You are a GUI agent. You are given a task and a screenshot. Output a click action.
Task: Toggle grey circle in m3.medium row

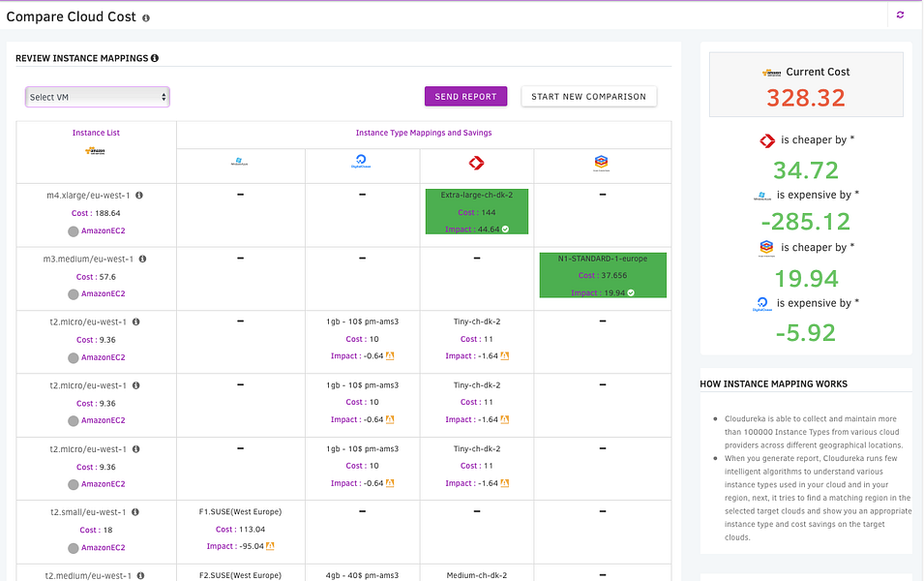point(74,294)
